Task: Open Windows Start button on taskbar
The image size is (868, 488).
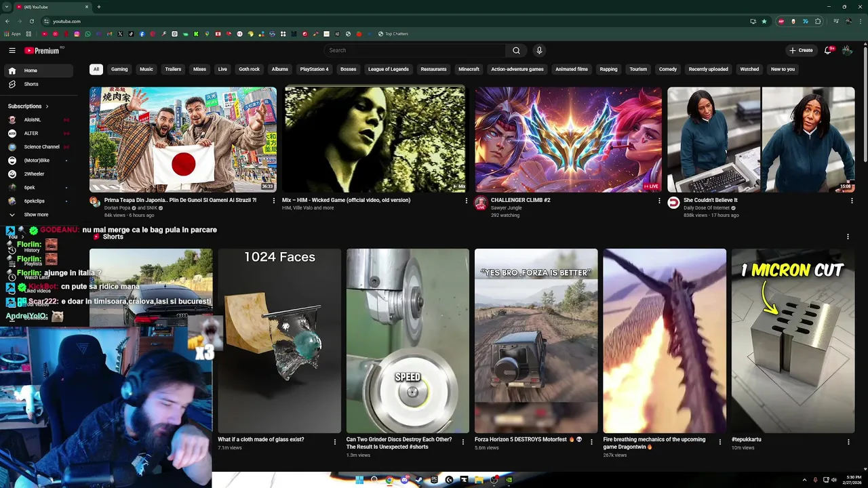Action: 359,480
